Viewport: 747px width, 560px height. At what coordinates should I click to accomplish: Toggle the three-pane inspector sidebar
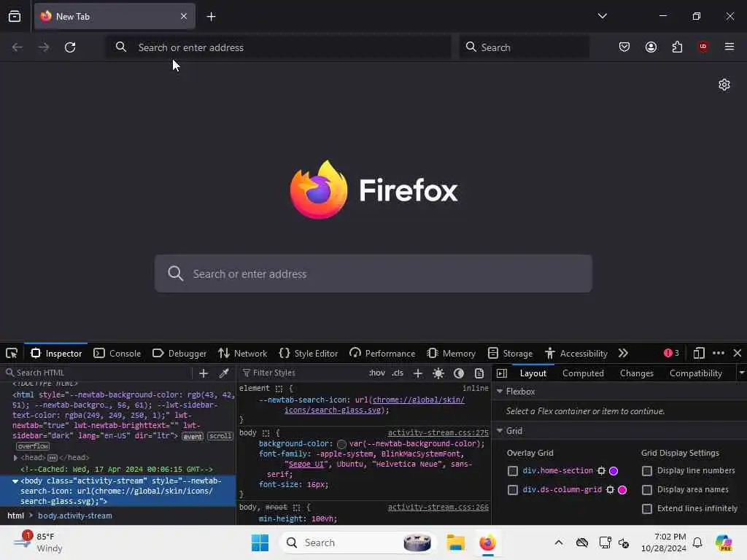pyautogui.click(x=502, y=373)
